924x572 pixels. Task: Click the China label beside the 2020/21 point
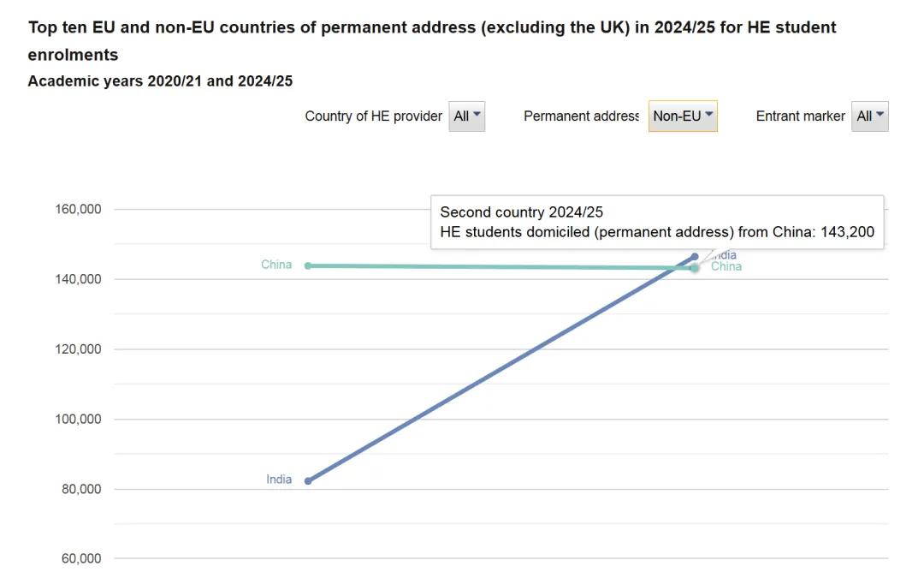[276, 265]
